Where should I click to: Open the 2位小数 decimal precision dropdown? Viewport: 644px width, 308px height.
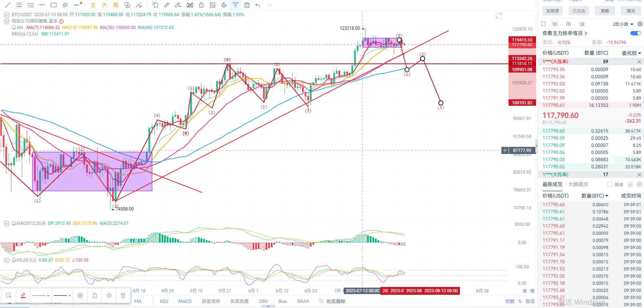pos(623,24)
